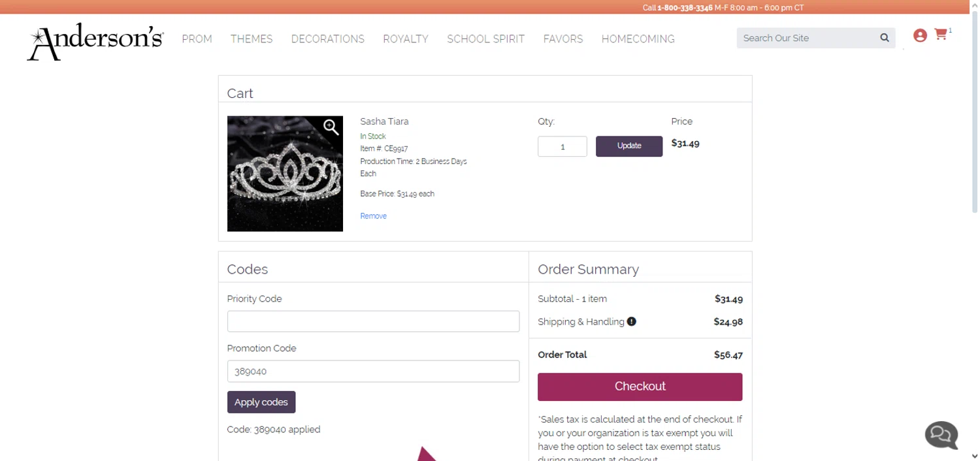Open the PROM menu

[x=197, y=39]
